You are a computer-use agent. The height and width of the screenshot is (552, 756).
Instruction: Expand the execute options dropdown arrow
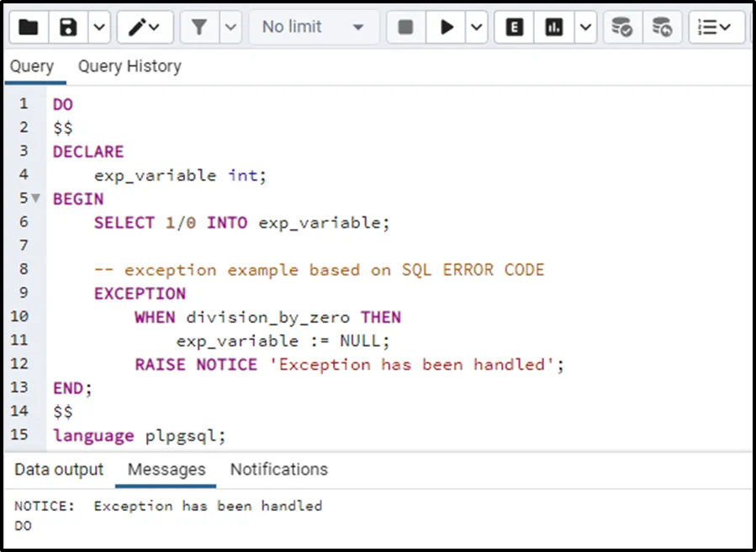pyautogui.click(x=476, y=28)
